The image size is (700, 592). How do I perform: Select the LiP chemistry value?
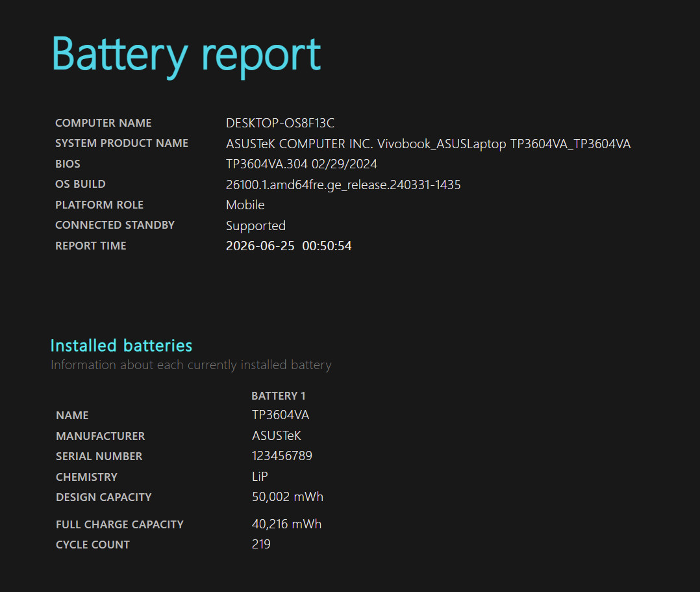coord(259,477)
